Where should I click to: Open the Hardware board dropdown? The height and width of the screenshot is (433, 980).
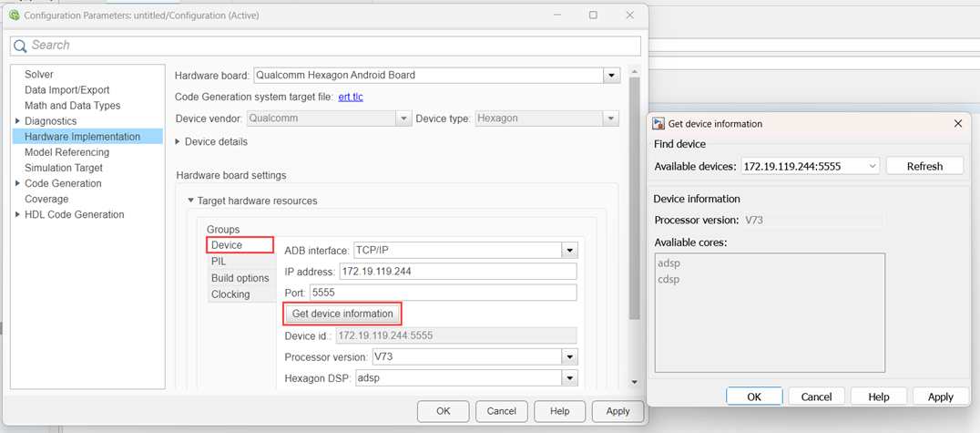[611, 76]
